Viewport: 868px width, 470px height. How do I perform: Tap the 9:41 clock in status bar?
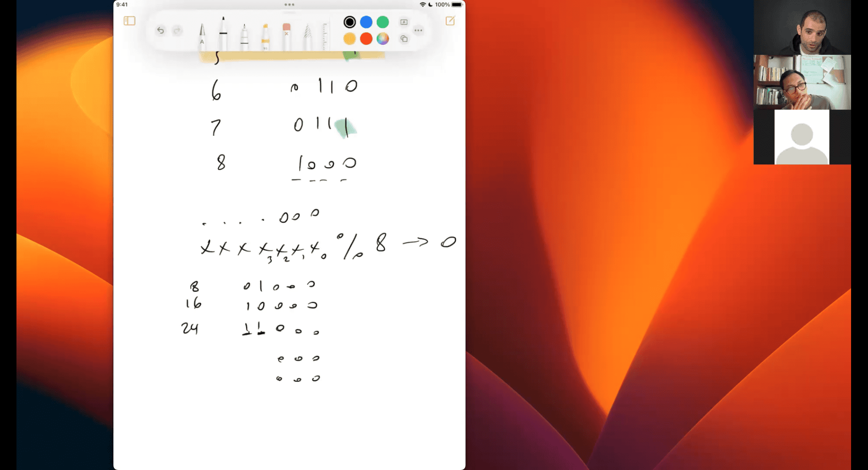coord(122,5)
